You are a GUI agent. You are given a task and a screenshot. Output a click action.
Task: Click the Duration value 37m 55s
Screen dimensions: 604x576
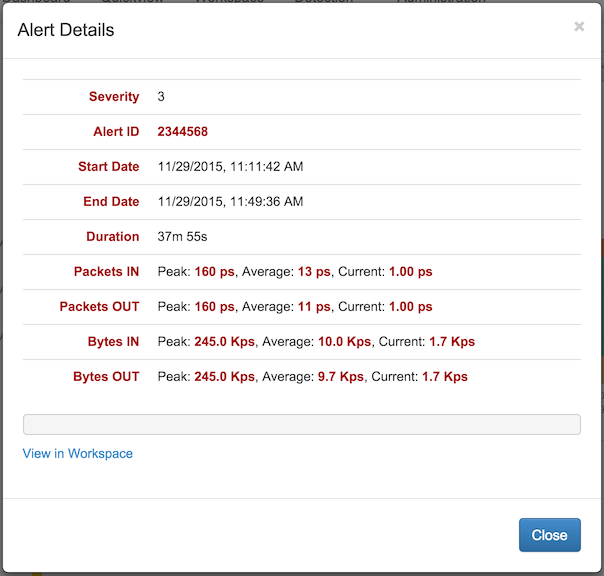coord(182,237)
